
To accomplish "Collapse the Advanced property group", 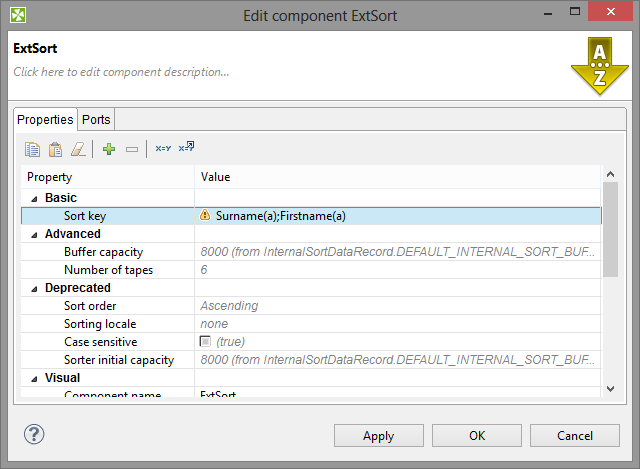I will (34, 234).
